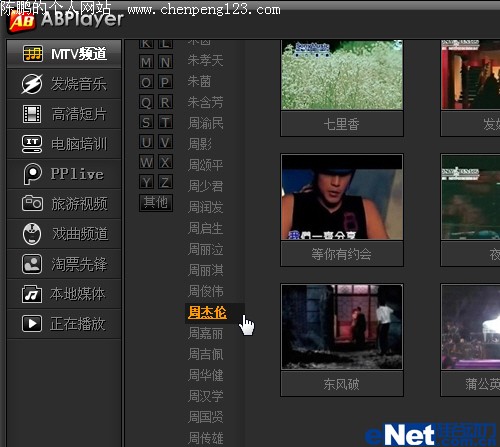Screen dimensions: 500x447
Task: Filter artists by letter M
Action: pyautogui.click(x=146, y=62)
